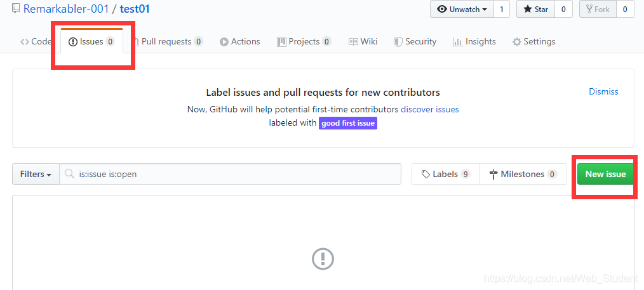Click the search magnifier icon

70,174
